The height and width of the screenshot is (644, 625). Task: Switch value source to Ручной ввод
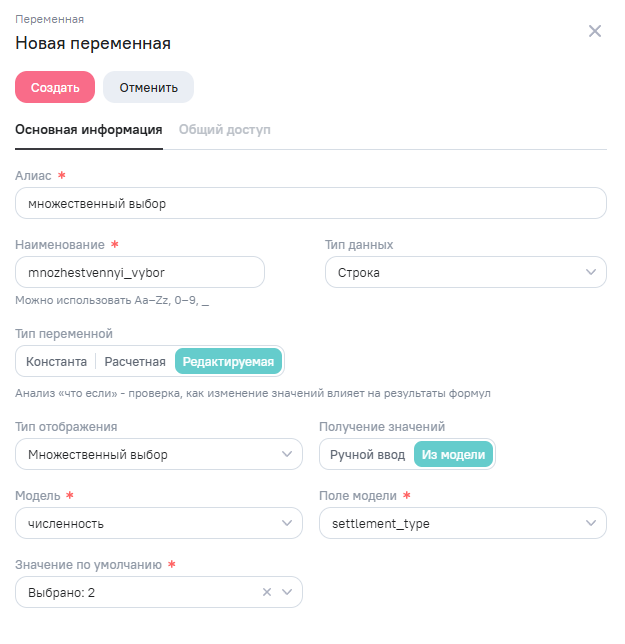pos(367,455)
